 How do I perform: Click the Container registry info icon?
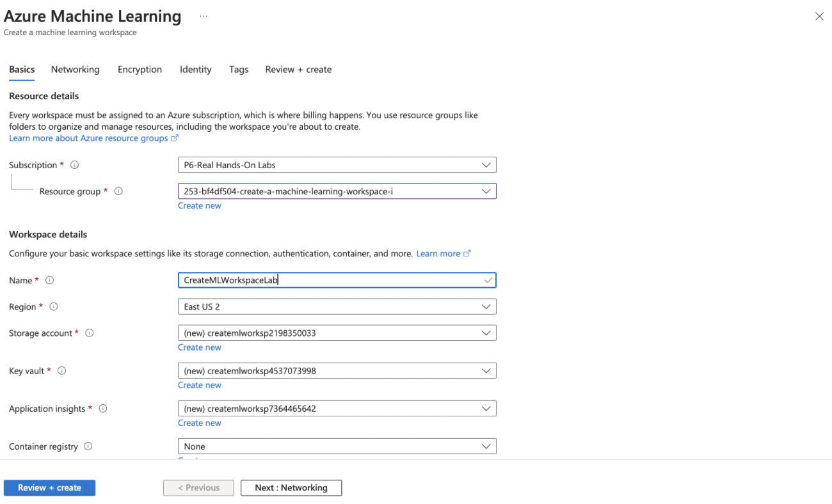tap(88, 446)
